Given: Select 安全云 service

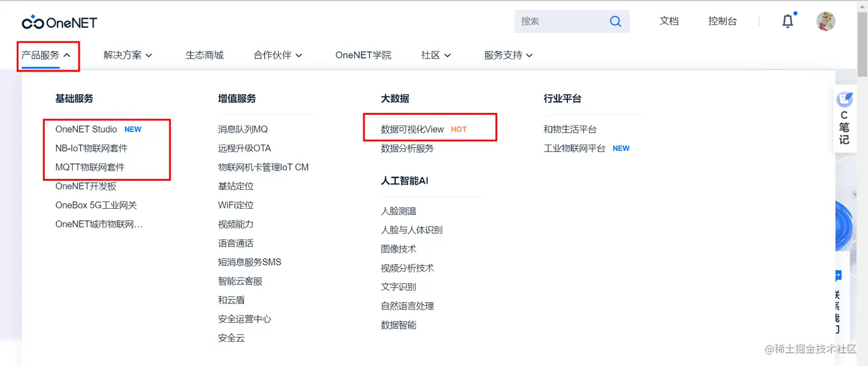Looking at the screenshot, I should 231,337.
